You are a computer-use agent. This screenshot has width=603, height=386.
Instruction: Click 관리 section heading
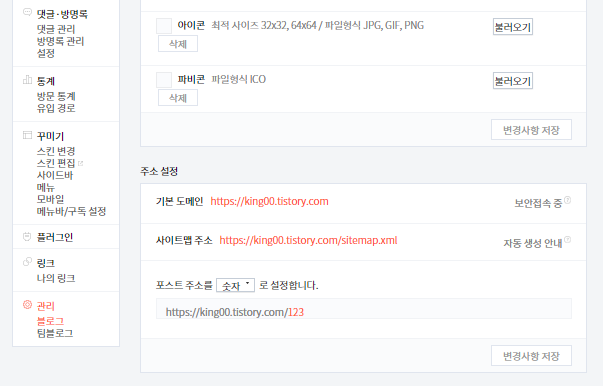pyautogui.click(x=46, y=306)
